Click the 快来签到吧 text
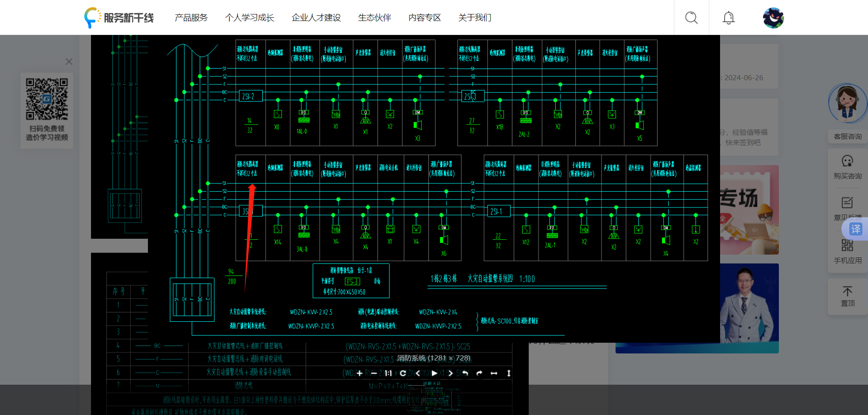 tap(743, 143)
